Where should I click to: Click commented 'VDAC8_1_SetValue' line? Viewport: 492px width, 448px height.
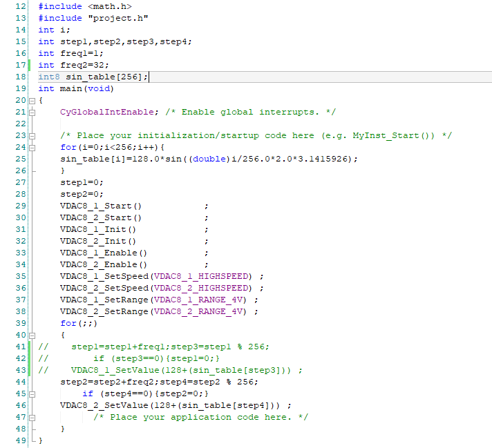coord(170,370)
